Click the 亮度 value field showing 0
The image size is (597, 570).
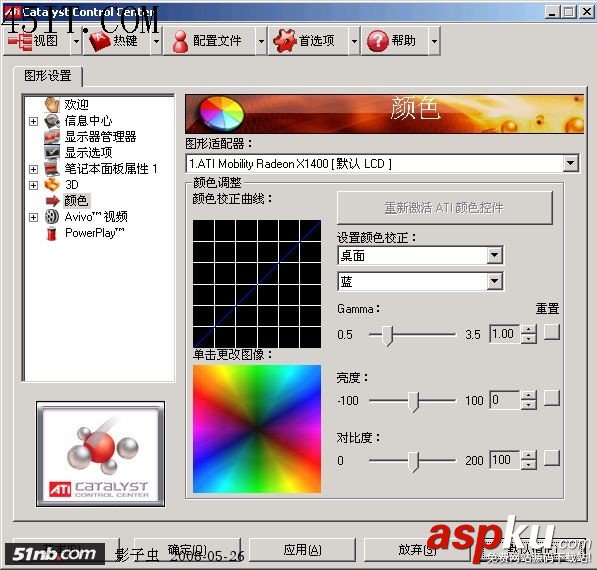tap(505, 400)
